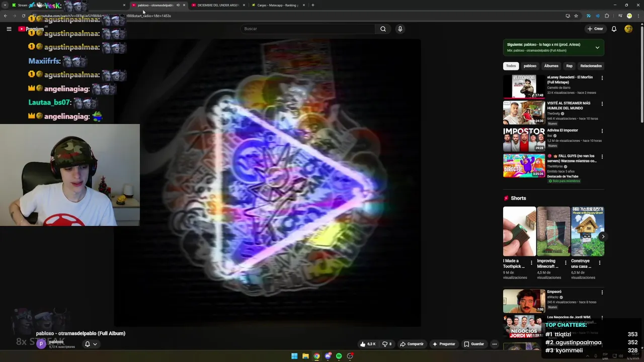Open Construye una casa Short thumbnail
This screenshot has width=644, height=362.
(587, 231)
